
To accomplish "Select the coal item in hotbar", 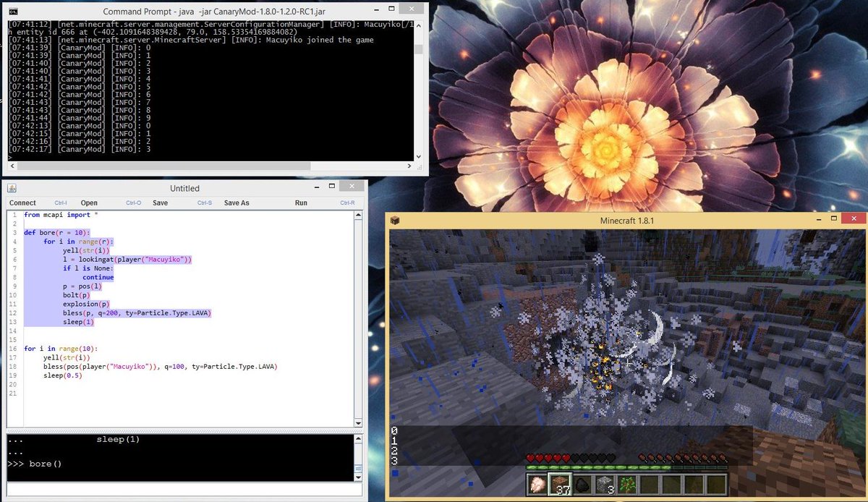I will [582, 484].
